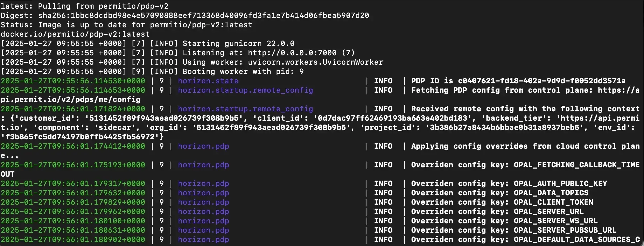Select the OPAL_DATA_TOPICS config key
Screen dimensions: 644x246
[x=551, y=193]
